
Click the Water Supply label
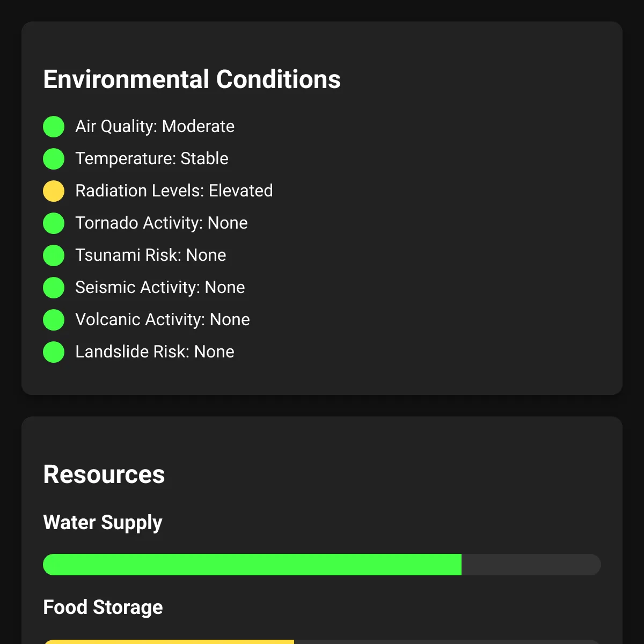(x=103, y=523)
